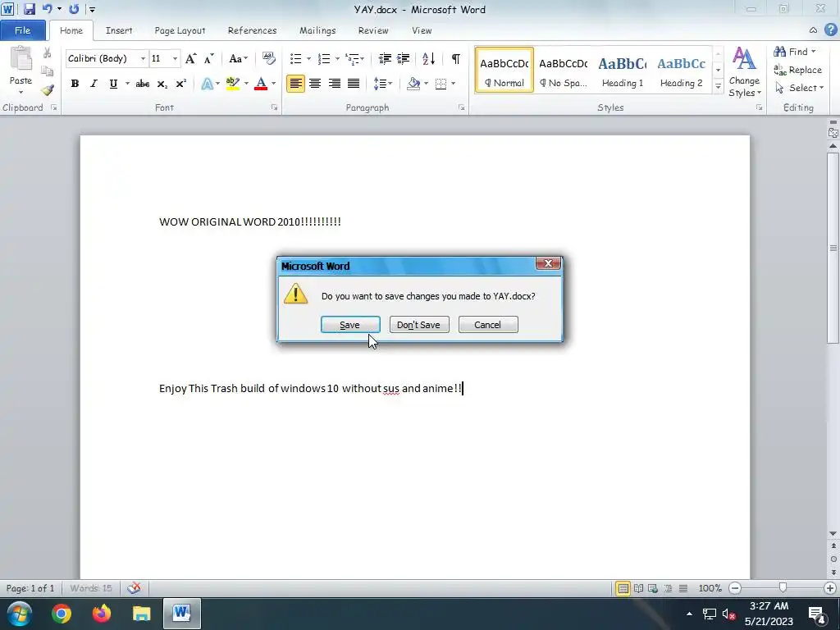This screenshot has height=630, width=840.
Task: Click the Numbering list icon
Action: pyautogui.click(x=323, y=58)
